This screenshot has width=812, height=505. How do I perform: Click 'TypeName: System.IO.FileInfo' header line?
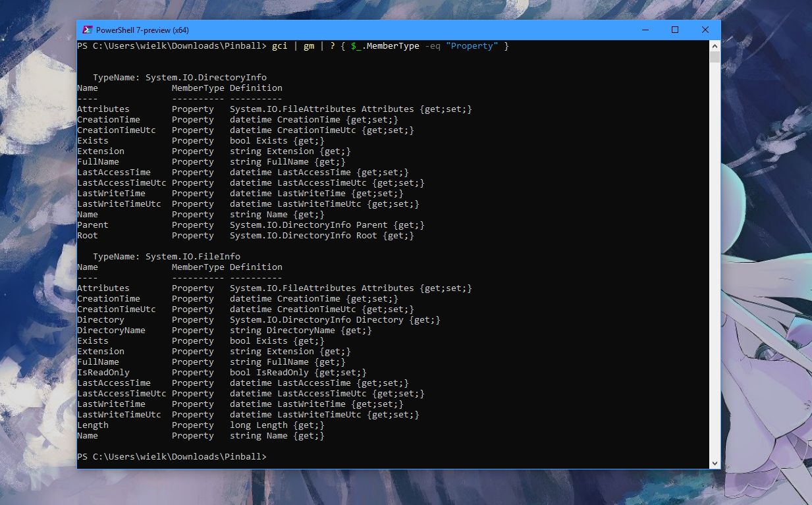coord(167,257)
